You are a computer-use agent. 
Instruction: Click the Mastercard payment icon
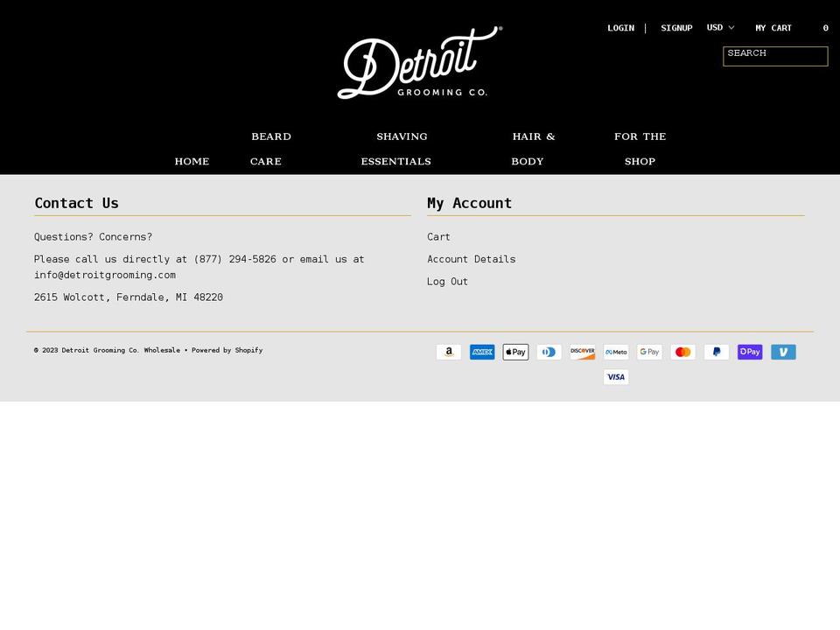tap(683, 352)
